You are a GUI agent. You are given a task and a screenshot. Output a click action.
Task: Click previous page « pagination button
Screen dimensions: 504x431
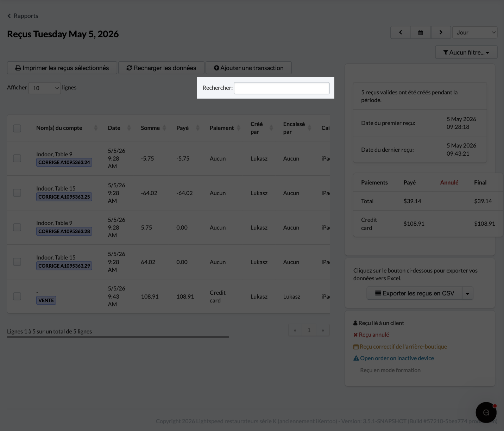[295, 330]
